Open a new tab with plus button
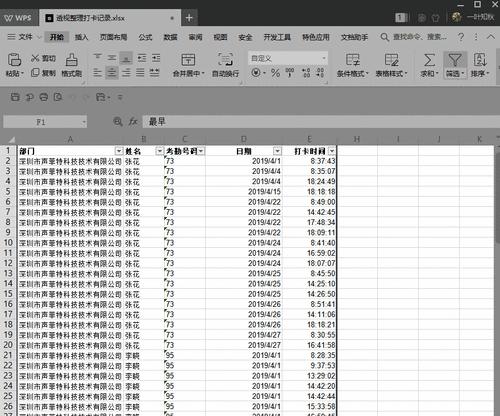The image size is (500, 416). click(x=189, y=18)
